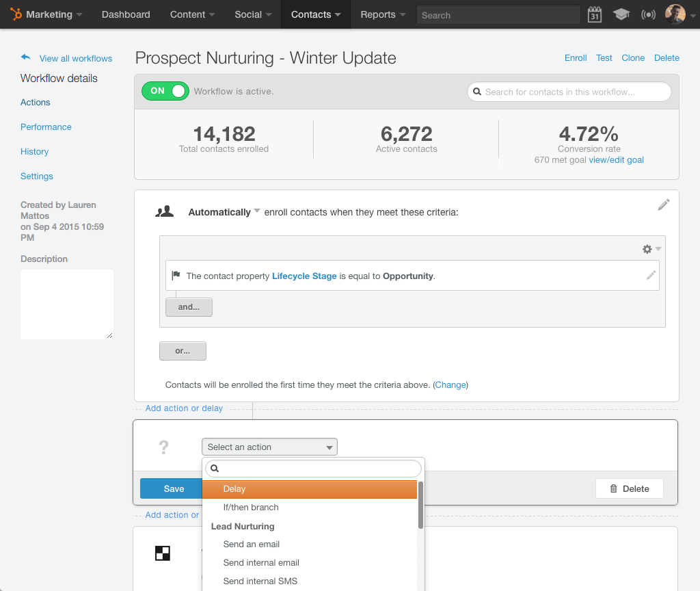
Task: Click the view/edit goal link
Action: pos(616,160)
